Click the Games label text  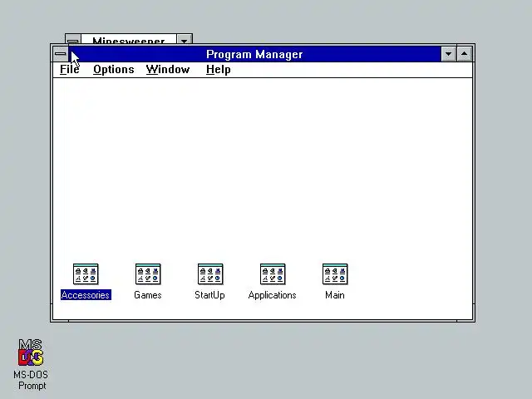[148, 295]
